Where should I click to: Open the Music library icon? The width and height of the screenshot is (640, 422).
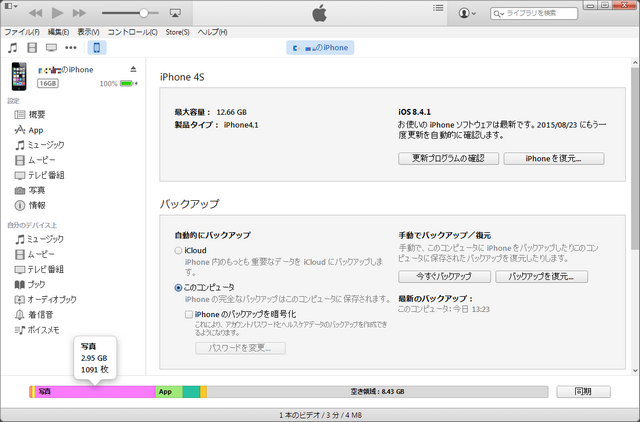point(13,48)
